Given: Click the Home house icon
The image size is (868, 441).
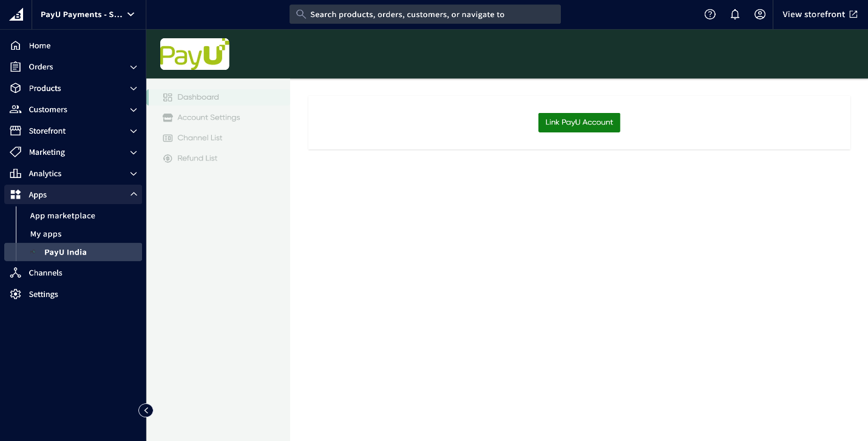Looking at the screenshot, I should click(x=16, y=46).
